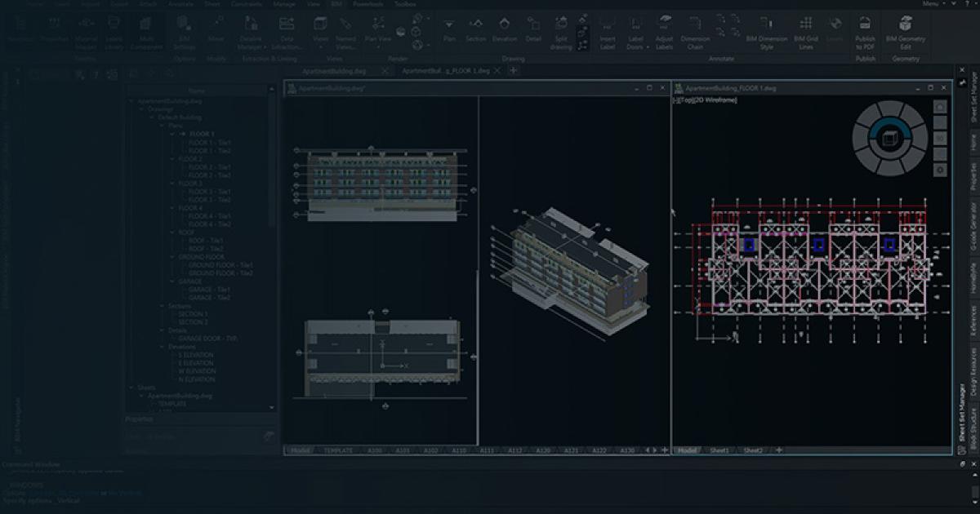Screen dimensions: 980x514
Task: Open the Menu at the top right
Action: coord(930,3)
